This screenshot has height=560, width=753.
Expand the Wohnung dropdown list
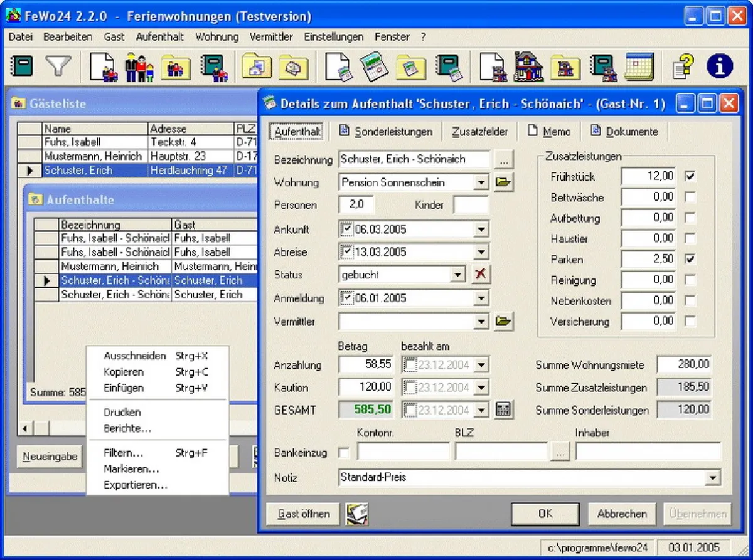(x=481, y=182)
